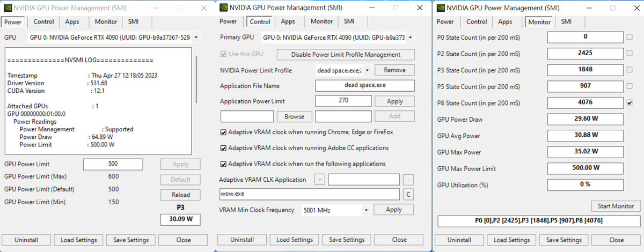Expand the NVIDIA Power Limit Profile dropdown
The width and height of the screenshot is (644, 252).
(367, 70)
